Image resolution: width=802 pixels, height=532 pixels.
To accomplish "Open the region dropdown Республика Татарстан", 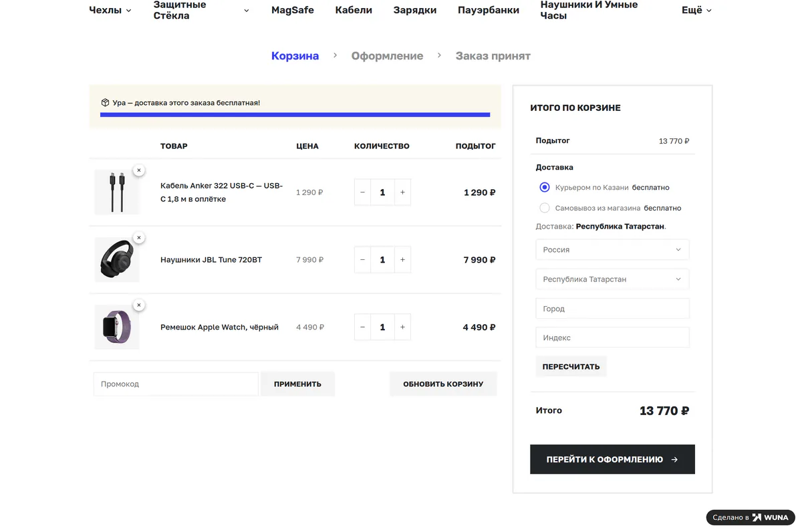I will click(x=612, y=279).
